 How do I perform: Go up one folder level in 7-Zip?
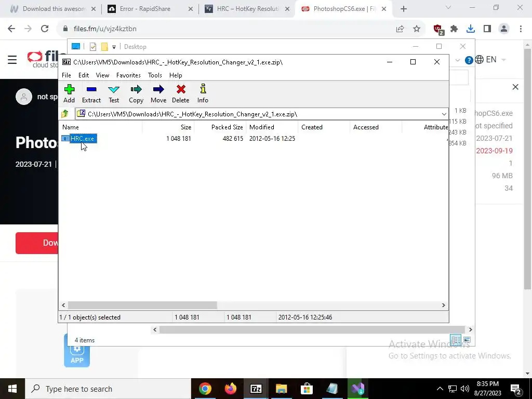65,114
